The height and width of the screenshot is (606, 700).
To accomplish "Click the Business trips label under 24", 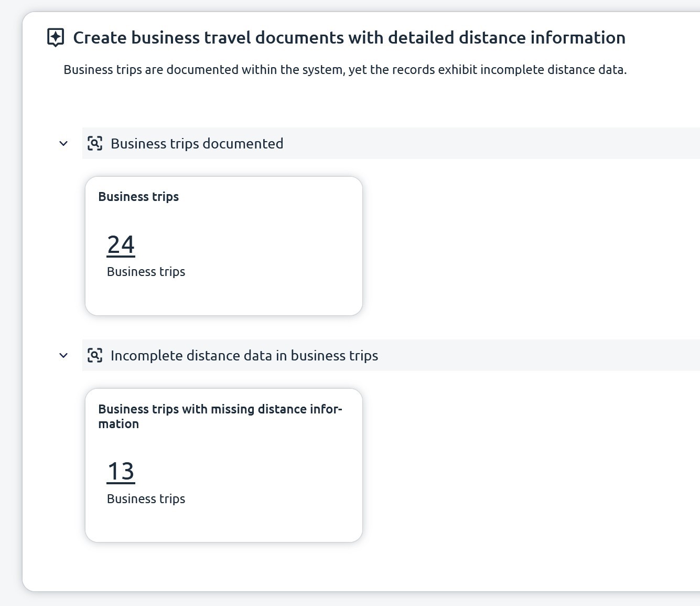I will 146,272.
